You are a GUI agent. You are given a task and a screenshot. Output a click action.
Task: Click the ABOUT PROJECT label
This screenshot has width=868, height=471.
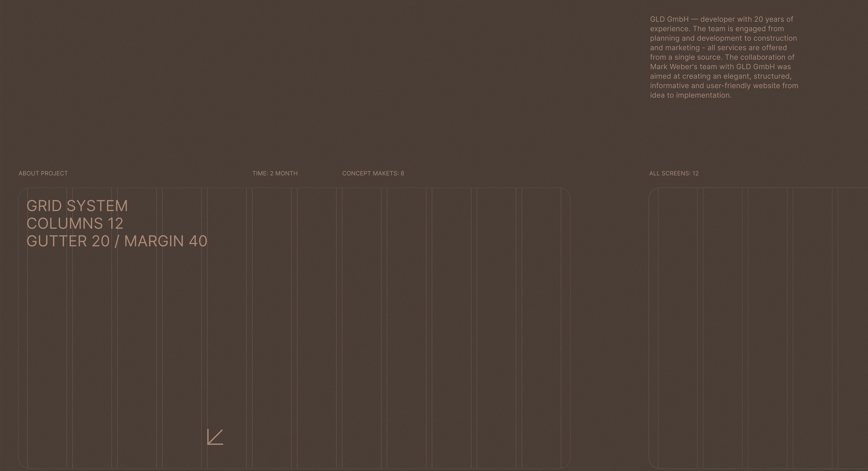pos(43,173)
